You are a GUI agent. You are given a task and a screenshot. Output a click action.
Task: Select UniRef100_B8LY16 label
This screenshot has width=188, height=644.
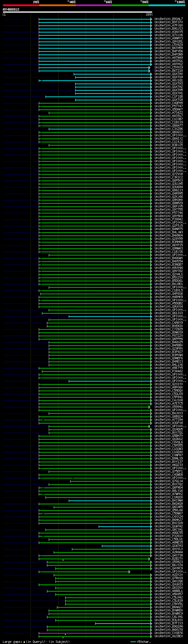pyautogui.click(x=169, y=491)
